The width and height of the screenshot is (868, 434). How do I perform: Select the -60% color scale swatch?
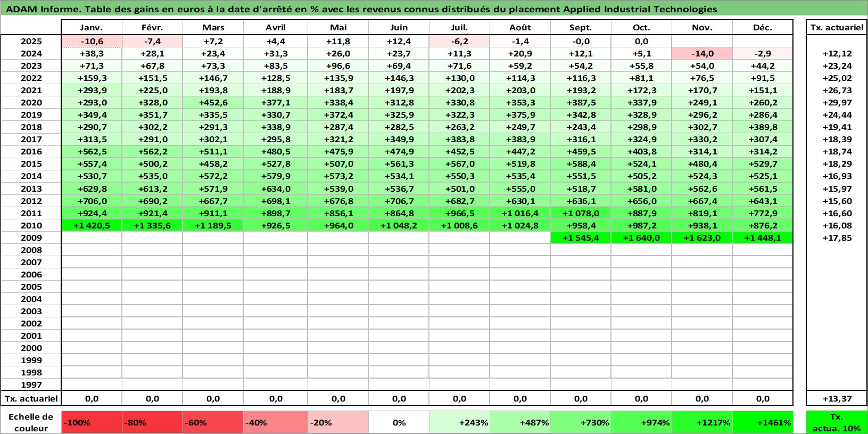[x=213, y=422]
